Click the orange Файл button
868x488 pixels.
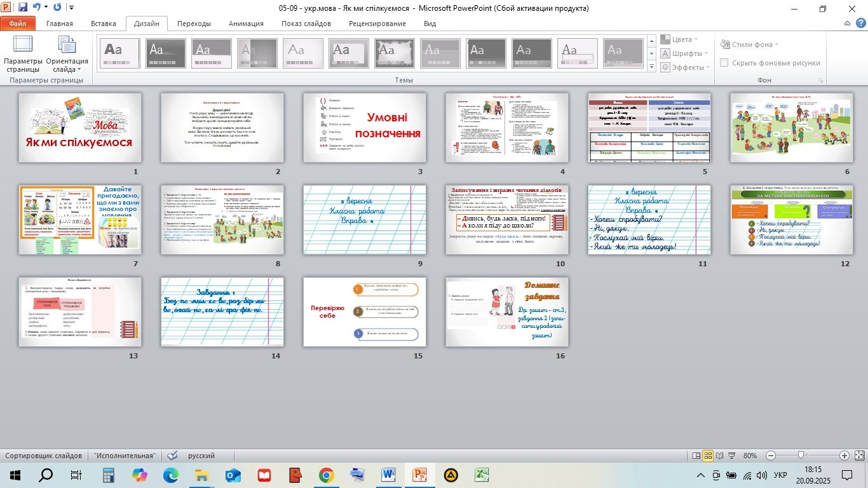click(x=18, y=24)
